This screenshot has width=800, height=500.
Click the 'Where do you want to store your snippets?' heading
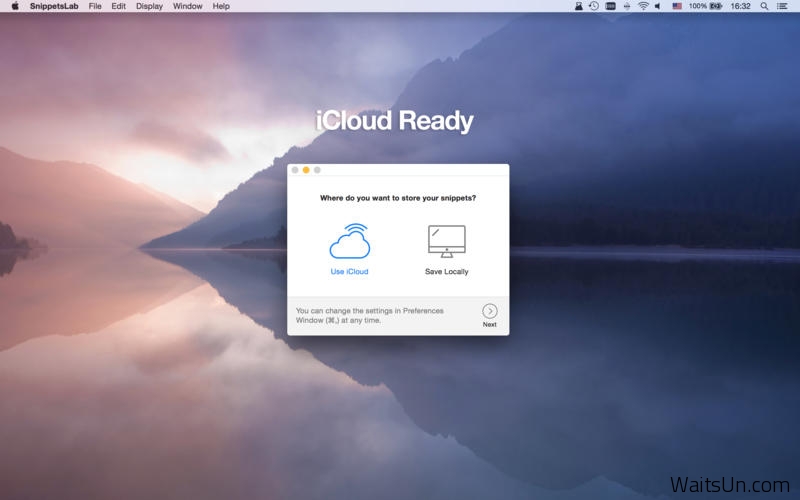click(398, 198)
